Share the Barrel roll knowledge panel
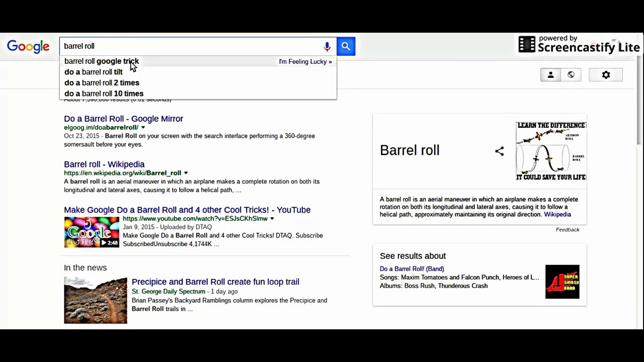644x362 pixels. pyautogui.click(x=499, y=151)
